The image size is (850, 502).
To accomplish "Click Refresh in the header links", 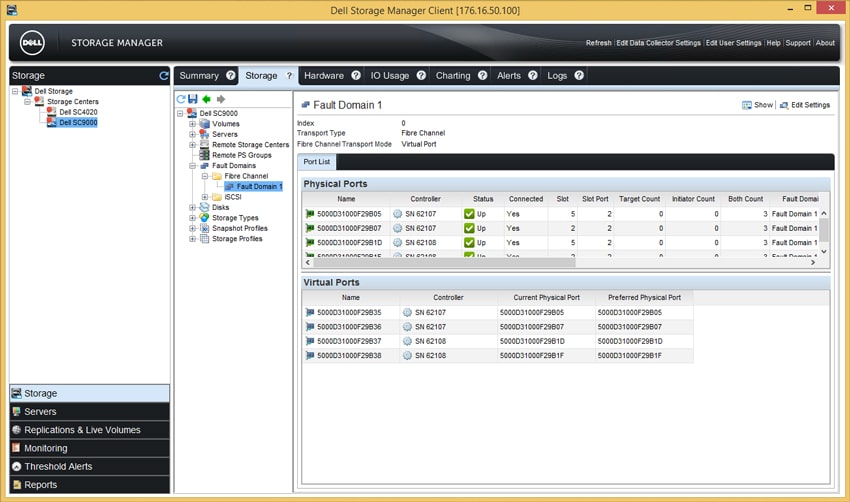I will pos(598,43).
